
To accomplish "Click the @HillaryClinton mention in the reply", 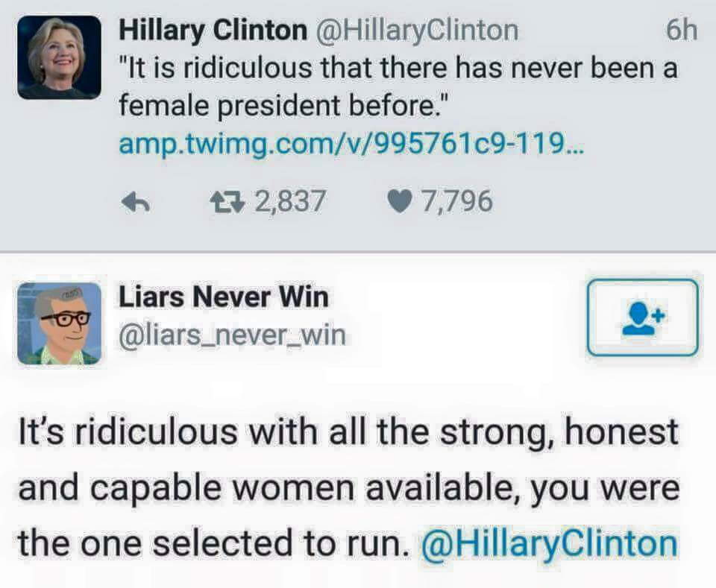I will pos(550,544).
